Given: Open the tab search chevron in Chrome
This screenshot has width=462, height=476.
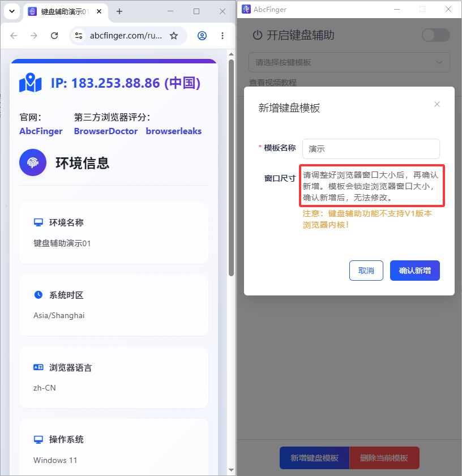Looking at the screenshot, I should (x=12, y=11).
